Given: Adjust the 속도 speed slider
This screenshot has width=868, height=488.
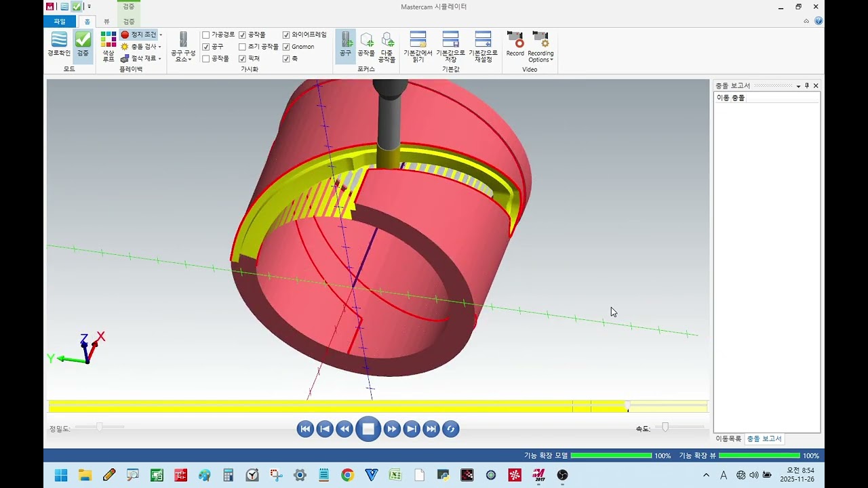Looking at the screenshot, I should point(665,427).
